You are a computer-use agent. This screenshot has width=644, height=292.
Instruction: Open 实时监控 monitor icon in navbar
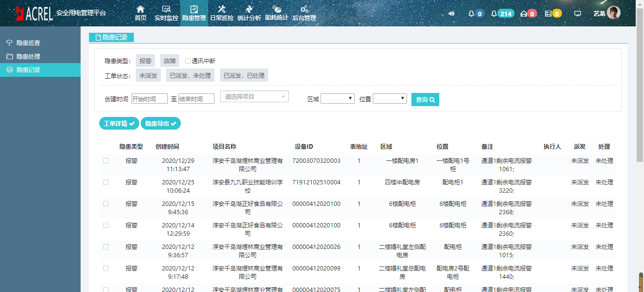(166, 9)
